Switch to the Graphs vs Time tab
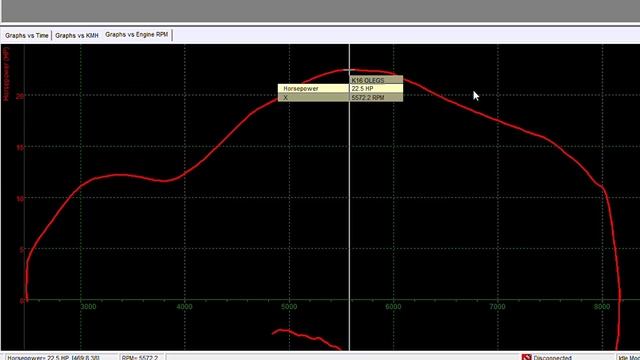 [x=27, y=36]
